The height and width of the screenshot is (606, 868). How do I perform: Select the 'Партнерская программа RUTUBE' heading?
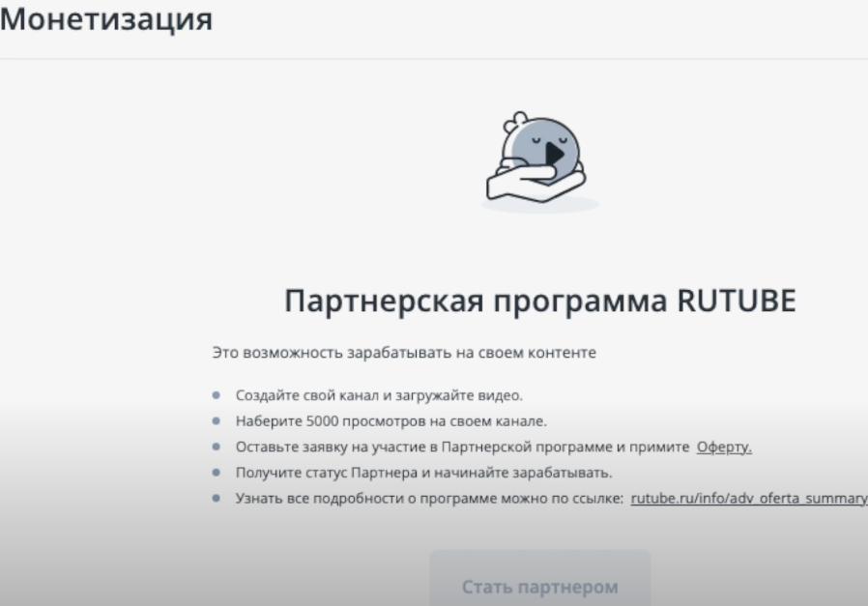pos(539,301)
